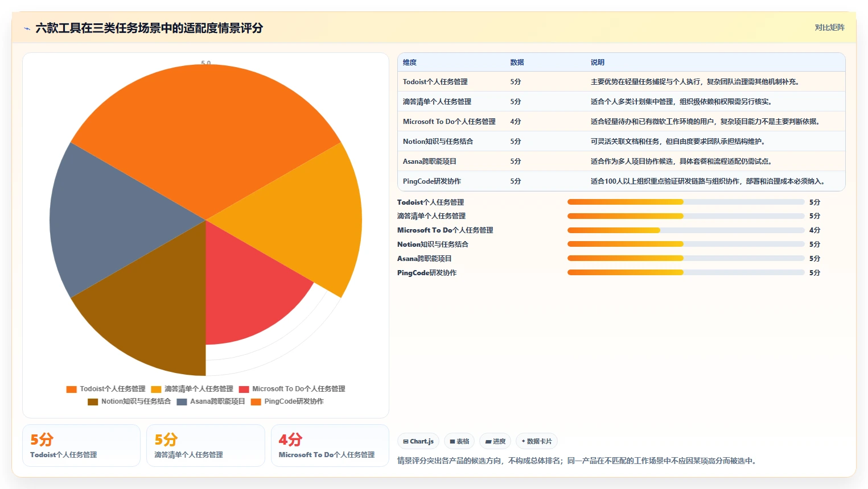The height and width of the screenshot is (489, 868).
Task: Click the icon left of the dashboard title
Action: 27,28
